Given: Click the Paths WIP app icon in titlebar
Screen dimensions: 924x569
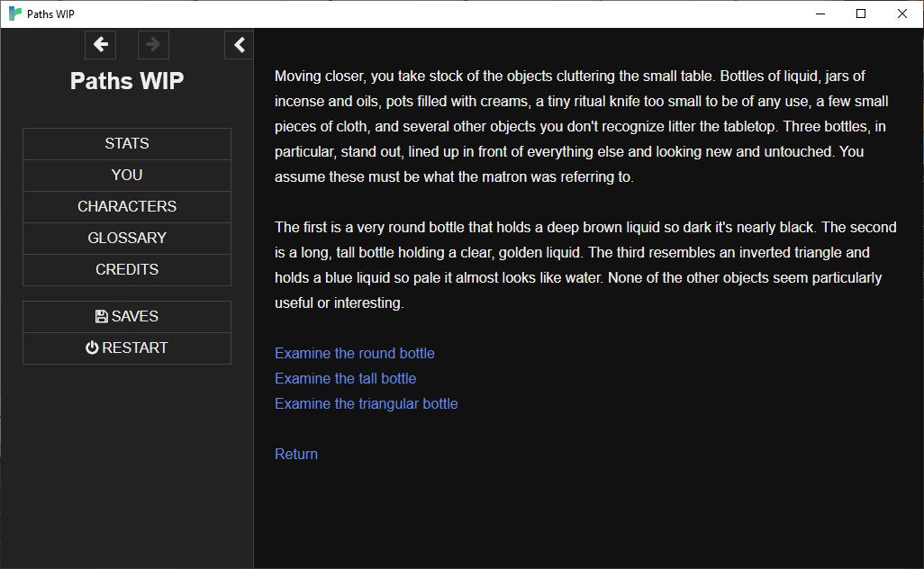Looking at the screenshot, I should [x=14, y=14].
